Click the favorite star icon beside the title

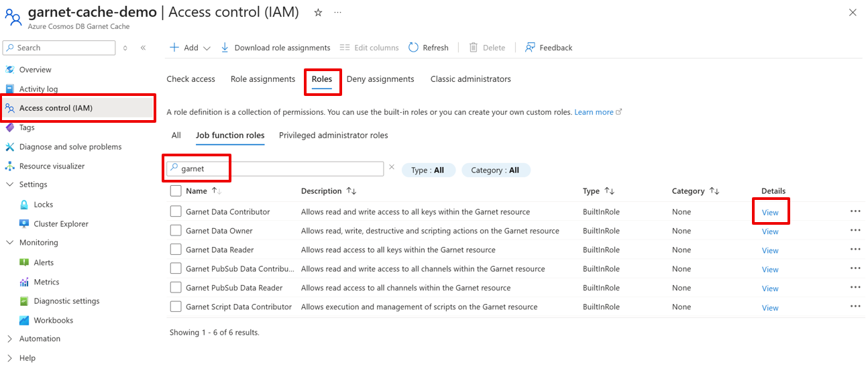pos(318,13)
